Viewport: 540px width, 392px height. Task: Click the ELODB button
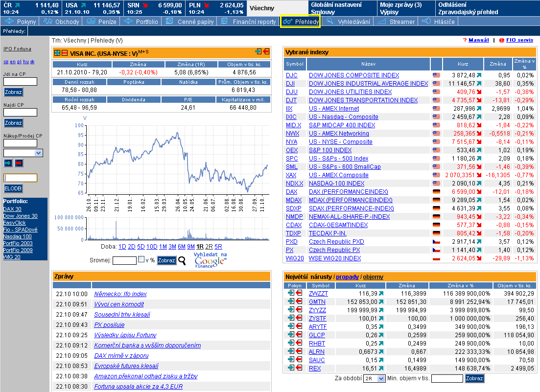(x=13, y=188)
